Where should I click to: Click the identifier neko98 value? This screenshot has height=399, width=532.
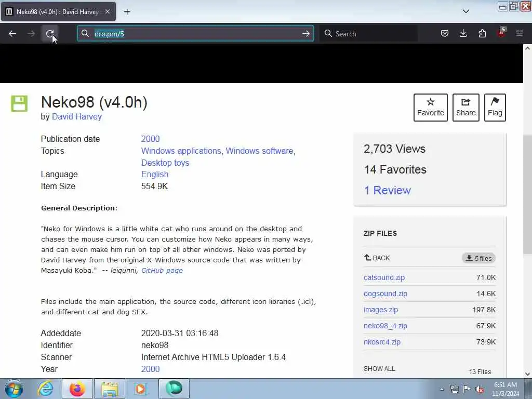point(155,345)
